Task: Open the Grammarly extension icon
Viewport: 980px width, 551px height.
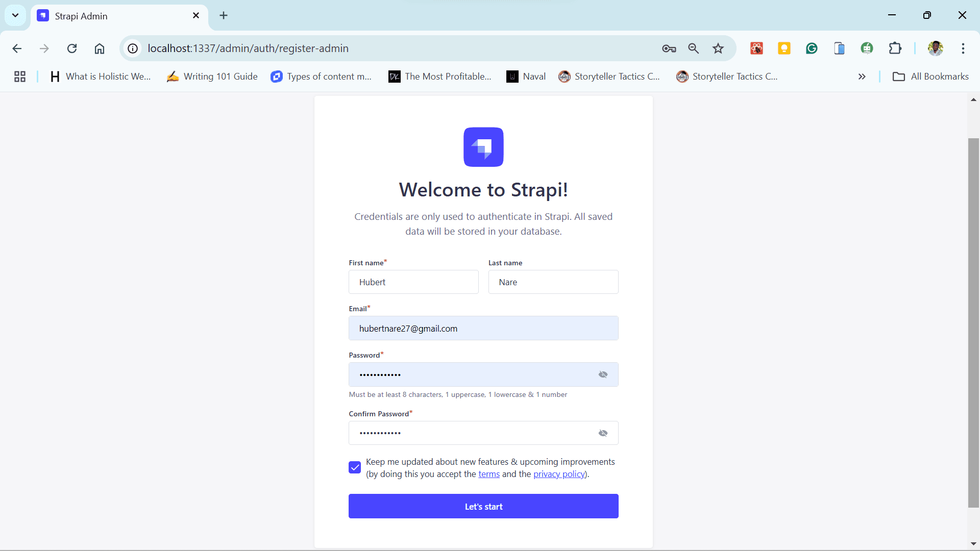Action: pos(812,48)
